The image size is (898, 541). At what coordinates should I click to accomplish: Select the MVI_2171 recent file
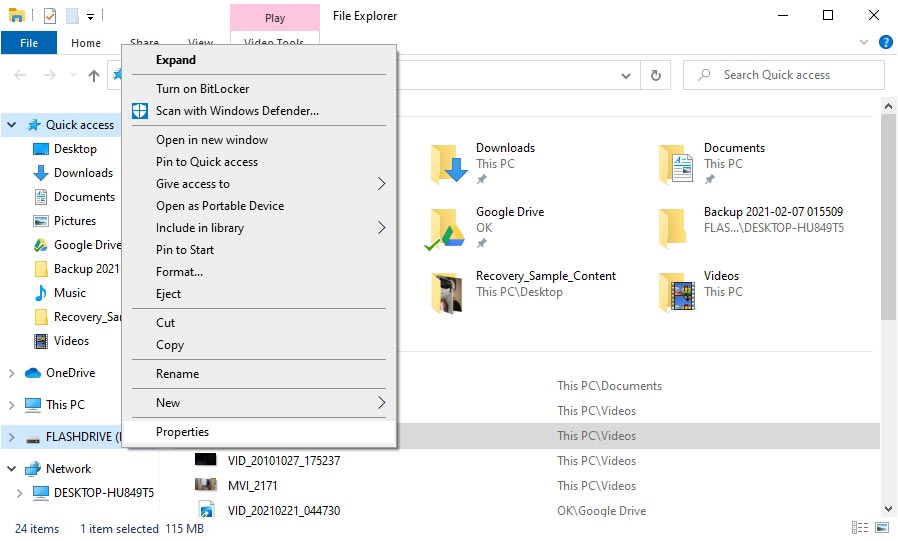(x=252, y=486)
